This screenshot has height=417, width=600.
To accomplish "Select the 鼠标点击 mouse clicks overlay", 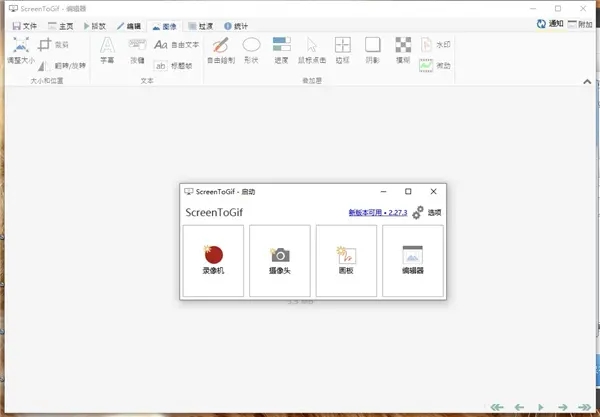I will click(312, 51).
